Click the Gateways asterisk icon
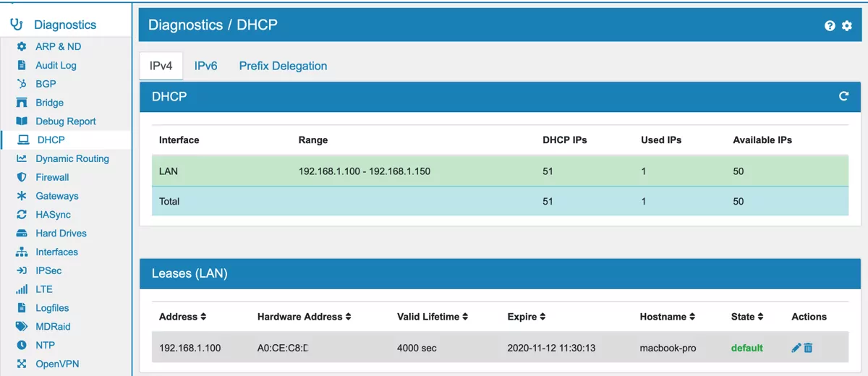The image size is (868, 376). pyautogui.click(x=22, y=196)
